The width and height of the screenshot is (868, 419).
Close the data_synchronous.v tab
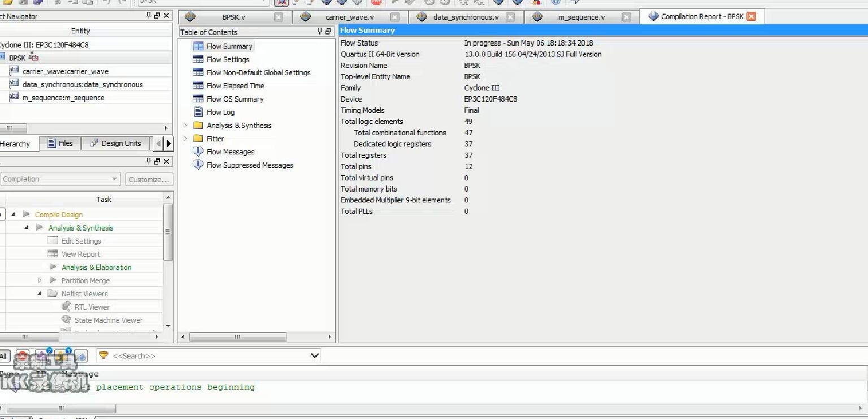510,17
